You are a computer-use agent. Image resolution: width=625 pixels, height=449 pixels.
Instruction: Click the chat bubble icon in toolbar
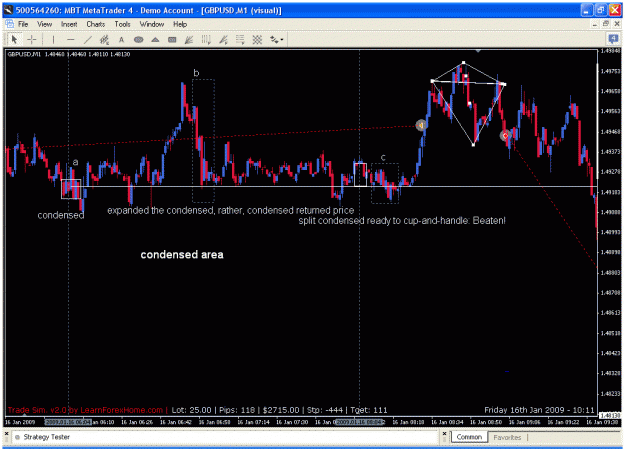pos(613,39)
